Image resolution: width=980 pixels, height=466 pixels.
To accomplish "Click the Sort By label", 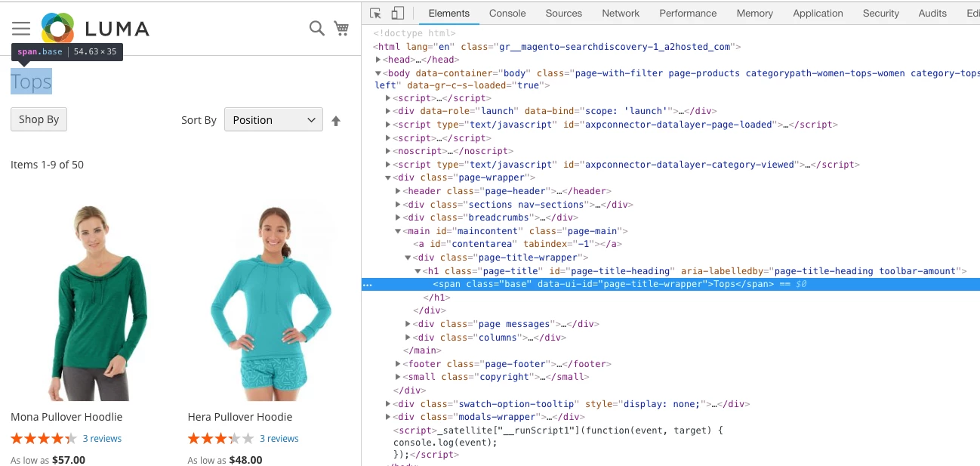I will point(199,120).
